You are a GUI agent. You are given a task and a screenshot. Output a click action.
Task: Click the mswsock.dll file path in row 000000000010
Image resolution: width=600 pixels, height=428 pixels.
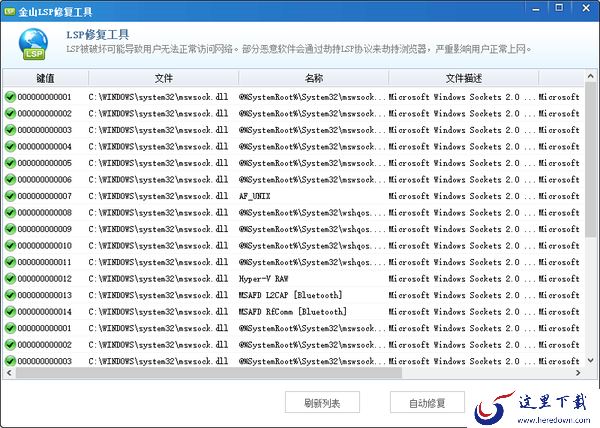tap(158, 246)
